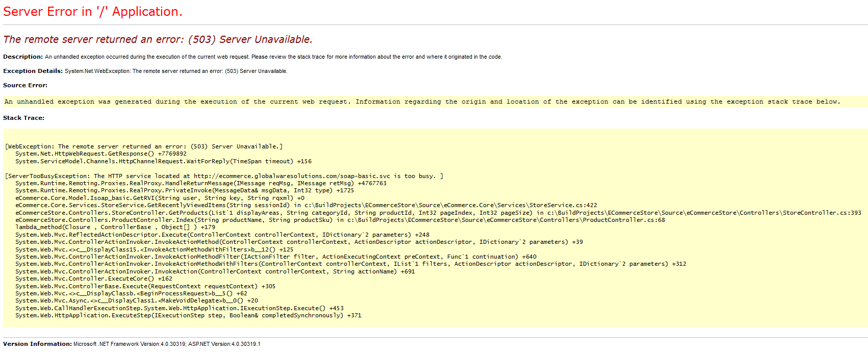Click the StoreService.cs:422 file path
The width and height of the screenshot is (868, 352).
[450, 205]
